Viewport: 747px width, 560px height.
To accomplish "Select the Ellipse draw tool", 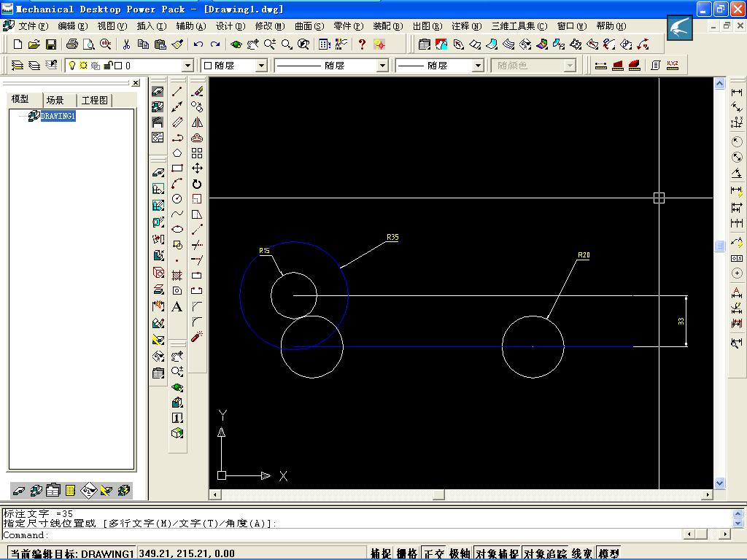I will tap(177, 229).
